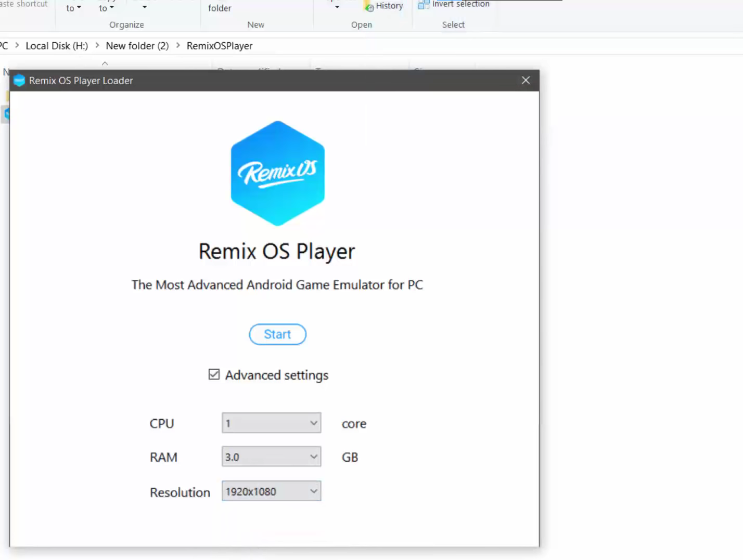The width and height of the screenshot is (743, 560).
Task: Click the Remix OS icon in the title bar
Action: click(x=19, y=81)
